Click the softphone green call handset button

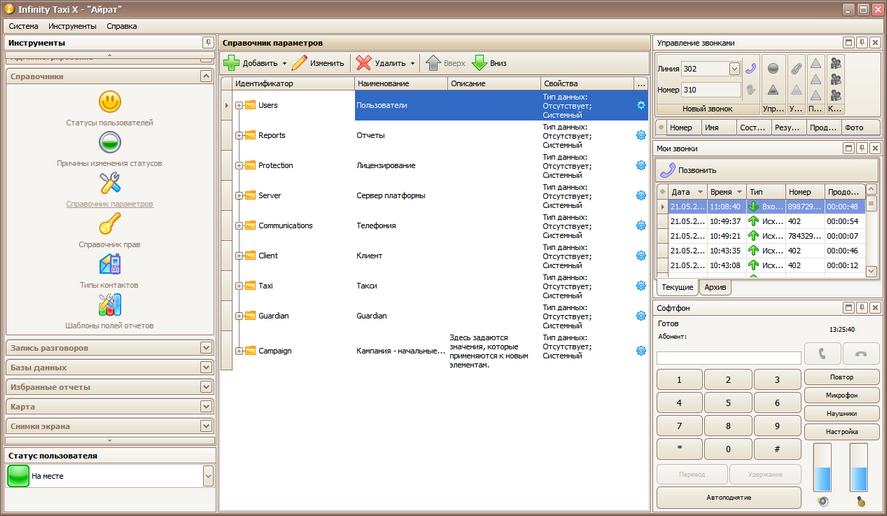point(822,354)
